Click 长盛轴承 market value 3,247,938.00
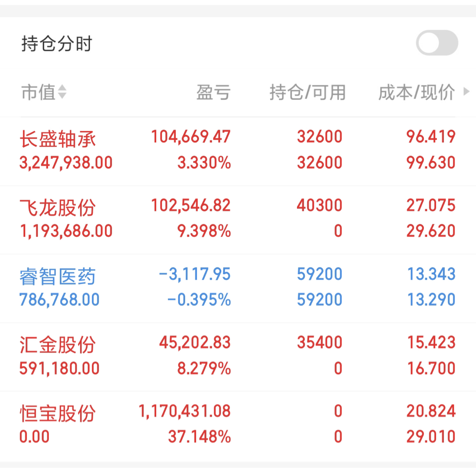Image resolution: width=476 pixels, height=468 pixels. coord(66,163)
